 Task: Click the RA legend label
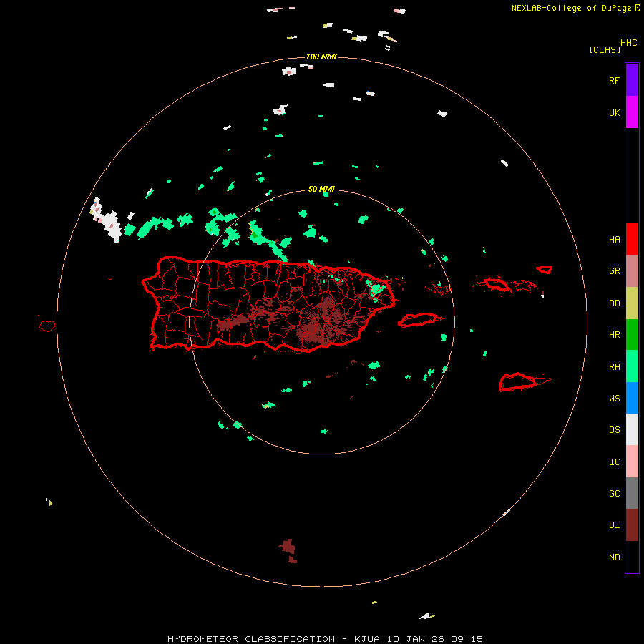tap(614, 367)
